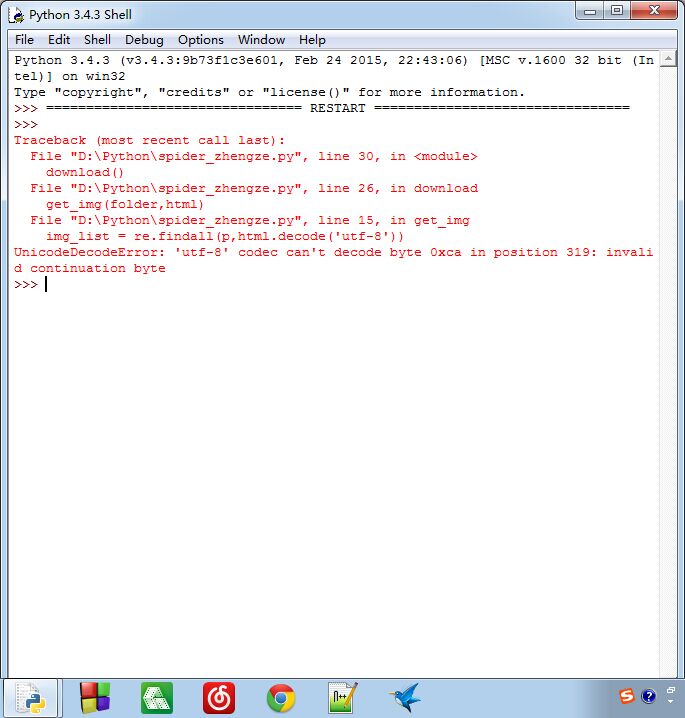This screenshot has height=718, width=685.
Task: Click the Python IDLE taskbar icon
Action: (x=30, y=697)
